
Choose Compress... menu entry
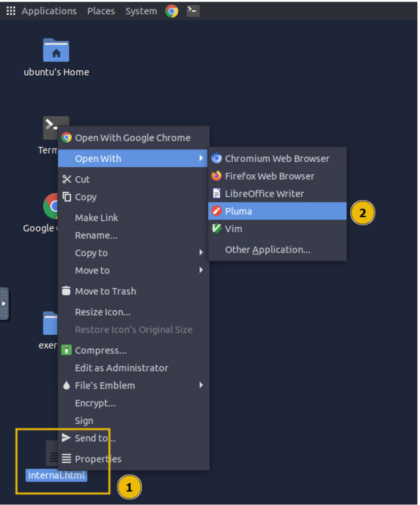(133, 350)
